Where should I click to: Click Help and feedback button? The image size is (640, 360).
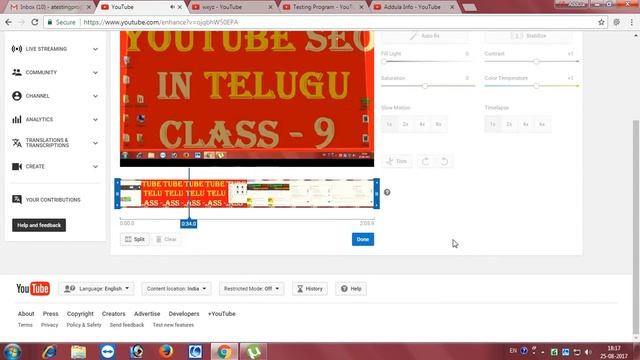39,225
